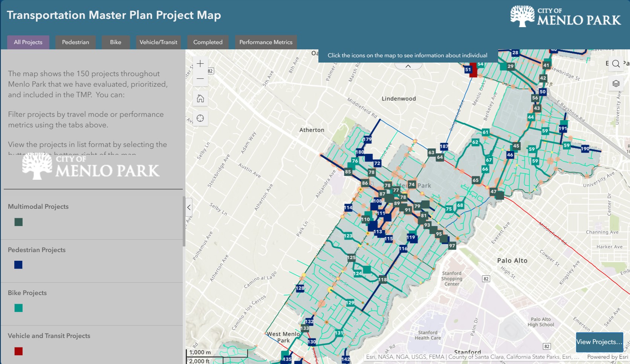Click project marker 191 on the map

point(563,128)
